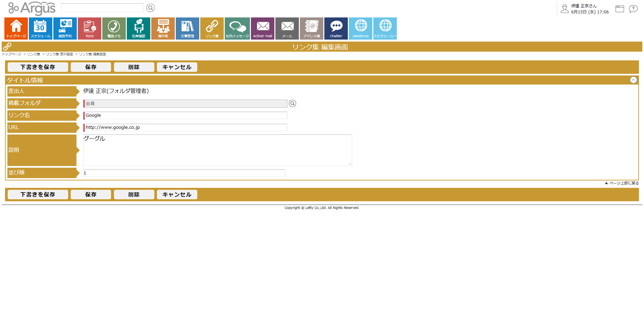The height and width of the screenshot is (325, 644).
Task: Click the bottom 下書きを保存 button
Action: (38, 195)
